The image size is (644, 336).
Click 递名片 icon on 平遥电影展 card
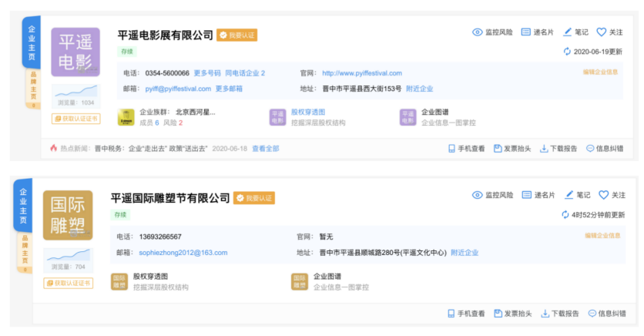coord(526,32)
